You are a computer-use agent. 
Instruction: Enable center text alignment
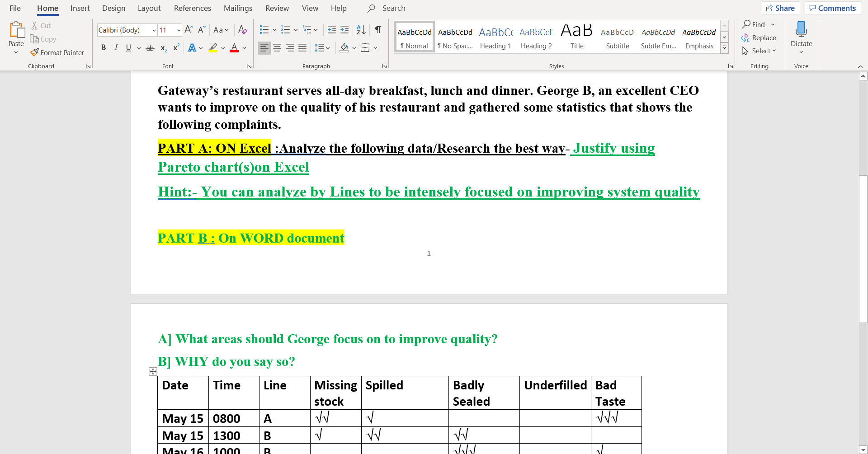coord(277,48)
